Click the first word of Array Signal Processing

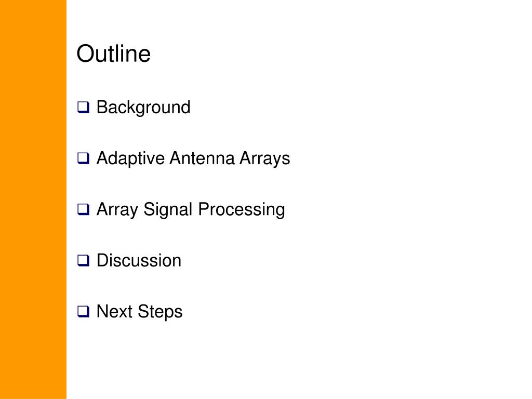(117, 210)
